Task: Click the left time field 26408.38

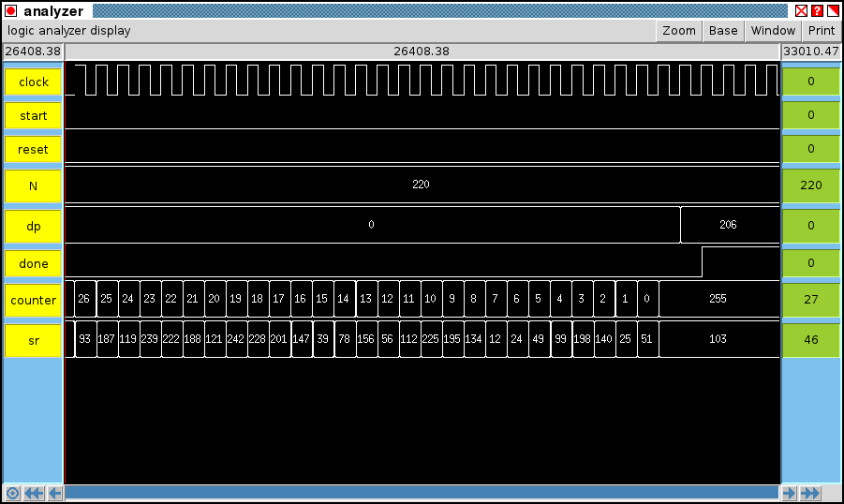Action: 33,52
